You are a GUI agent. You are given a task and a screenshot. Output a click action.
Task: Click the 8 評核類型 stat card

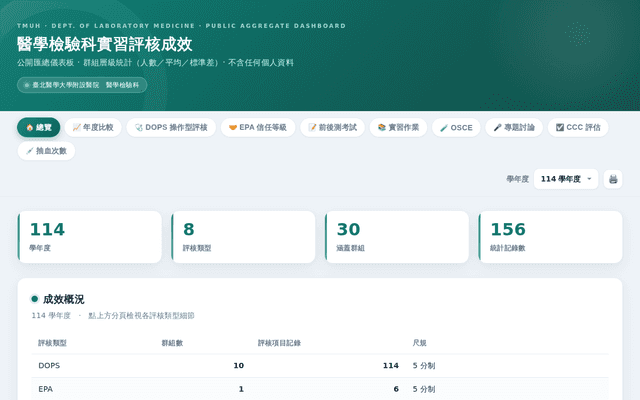(243, 237)
